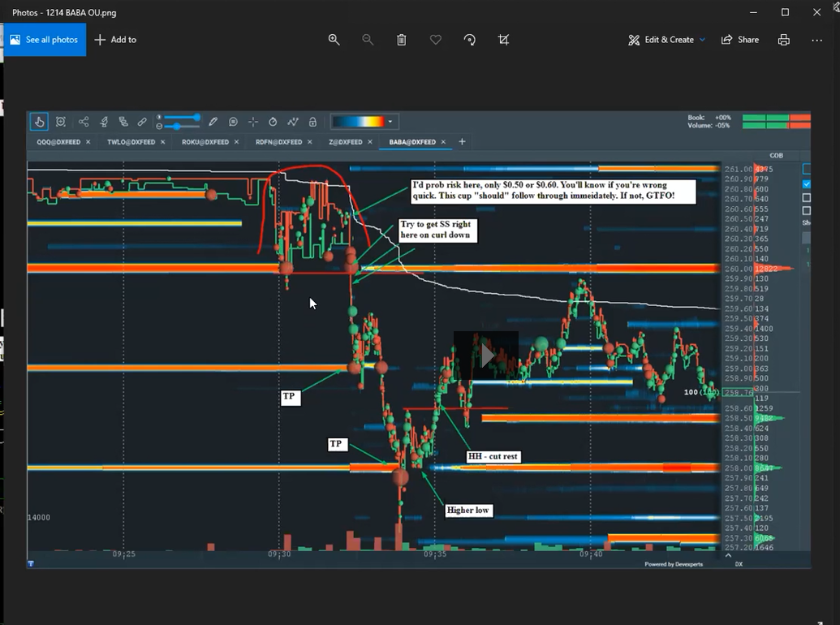Print the photo
Viewport: 840px width, 625px height.
coord(784,40)
